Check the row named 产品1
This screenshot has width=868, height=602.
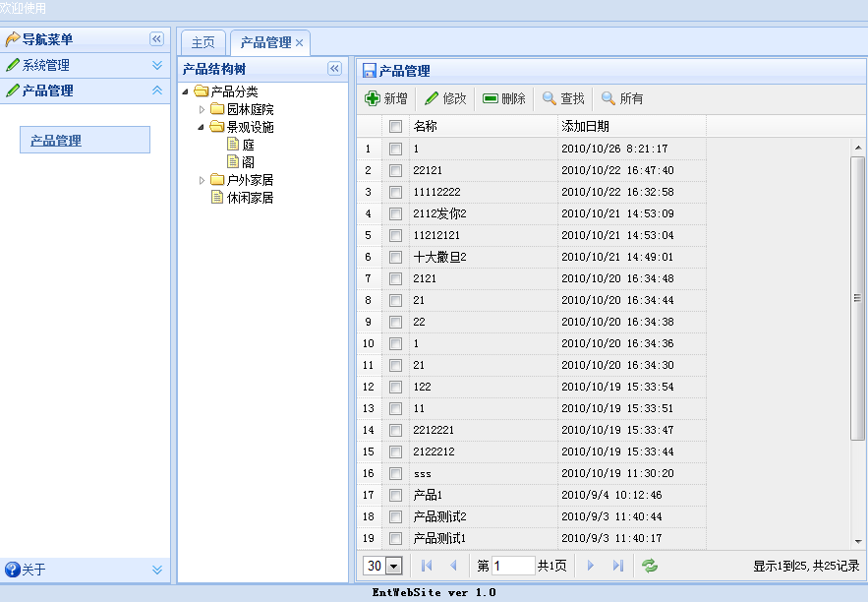(395, 495)
